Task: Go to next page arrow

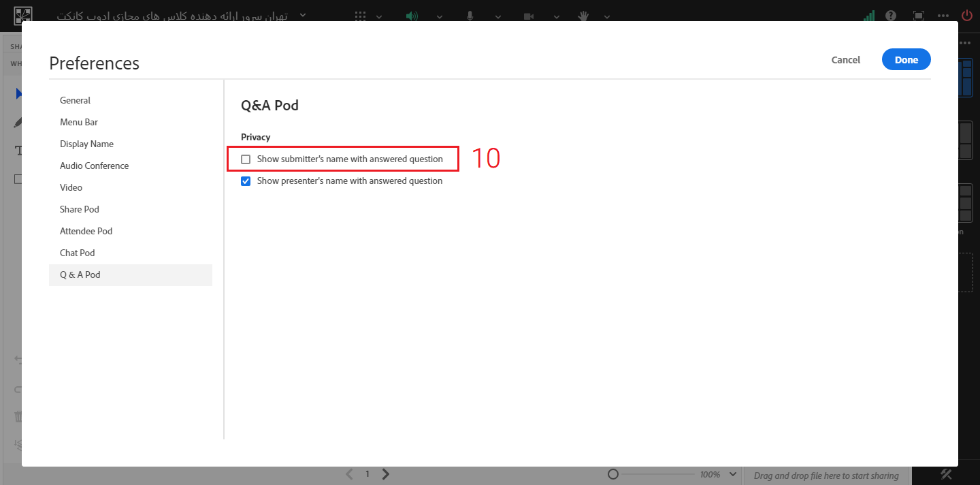Action: 386,474
